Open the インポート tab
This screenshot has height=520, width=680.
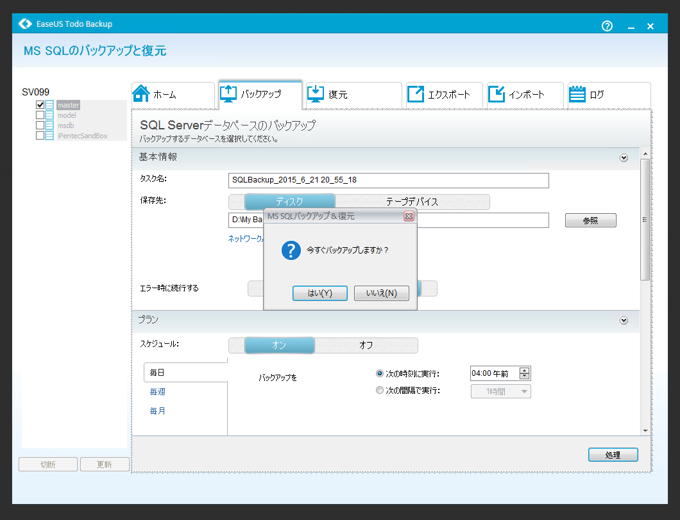525,95
